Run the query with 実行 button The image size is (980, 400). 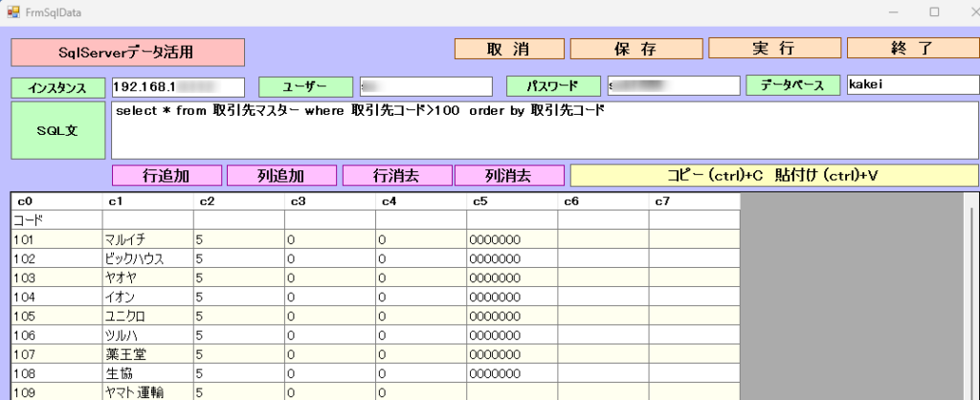click(x=774, y=49)
